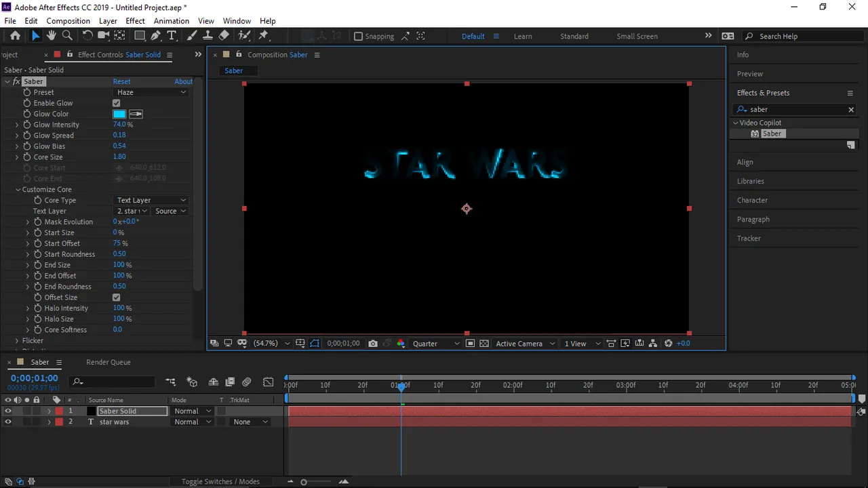Hide the Saber Solid layer eye
The width and height of the screenshot is (868, 488).
pyautogui.click(x=8, y=411)
